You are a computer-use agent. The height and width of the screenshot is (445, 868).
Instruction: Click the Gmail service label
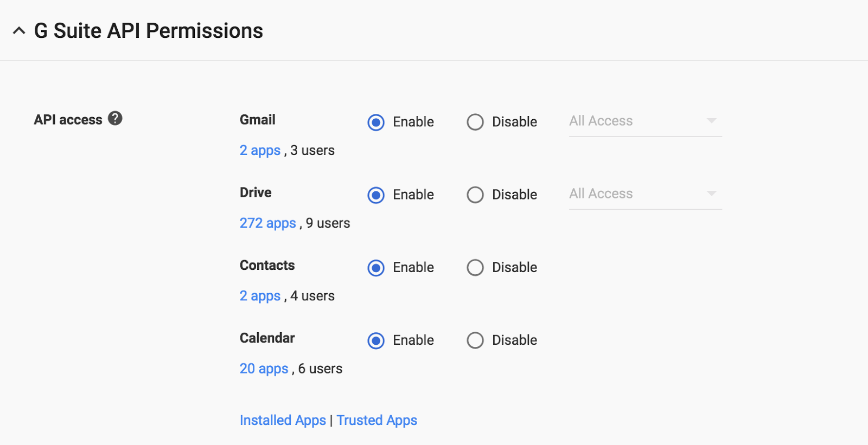258,119
